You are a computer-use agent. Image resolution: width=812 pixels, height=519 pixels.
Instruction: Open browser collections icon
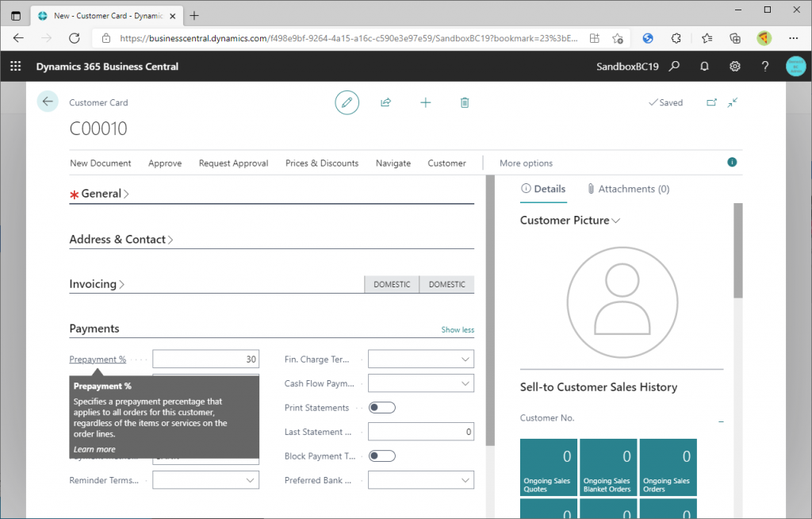tap(735, 38)
